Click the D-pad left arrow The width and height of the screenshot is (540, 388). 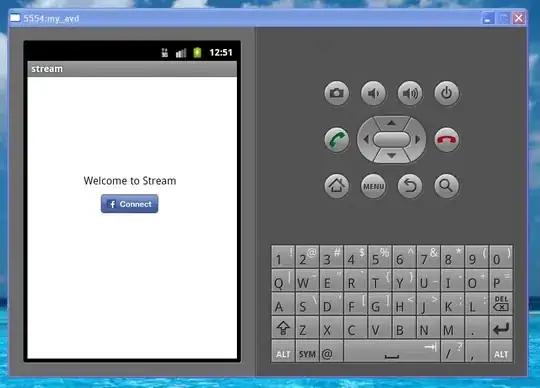pos(366,139)
